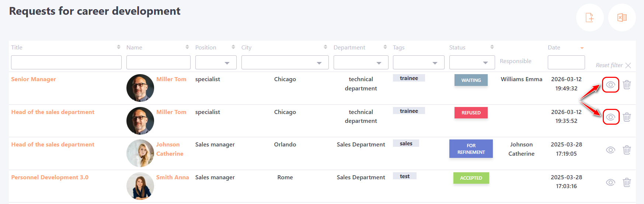View the refused request via eye icon

[x=610, y=117]
